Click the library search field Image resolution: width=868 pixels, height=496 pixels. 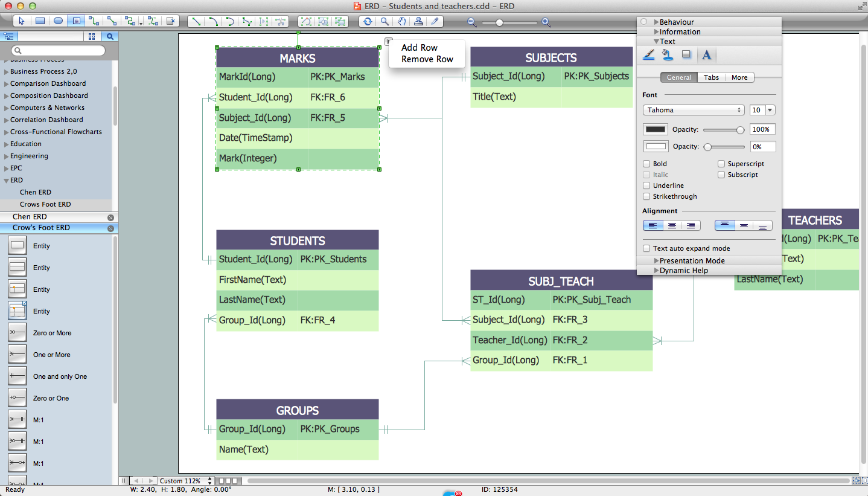click(x=59, y=51)
